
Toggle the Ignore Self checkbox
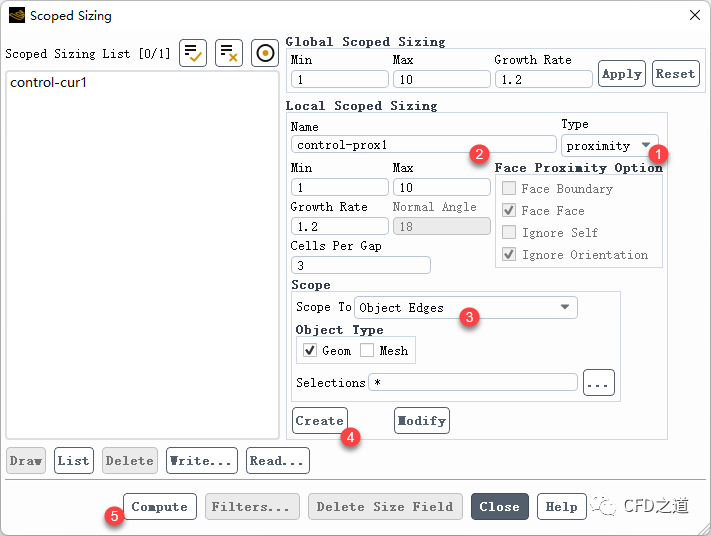click(x=509, y=232)
